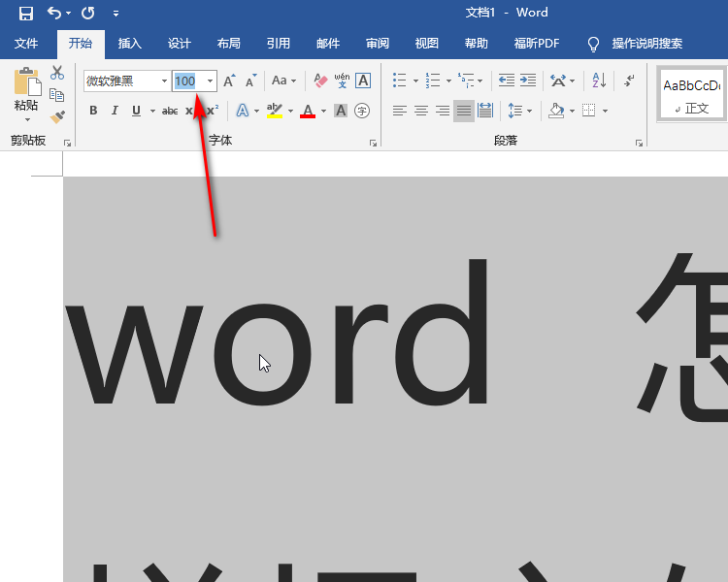Expand the highlight color dropdown arrow
The height and width of the screenshot is (582, 728).
click(290, 111)
